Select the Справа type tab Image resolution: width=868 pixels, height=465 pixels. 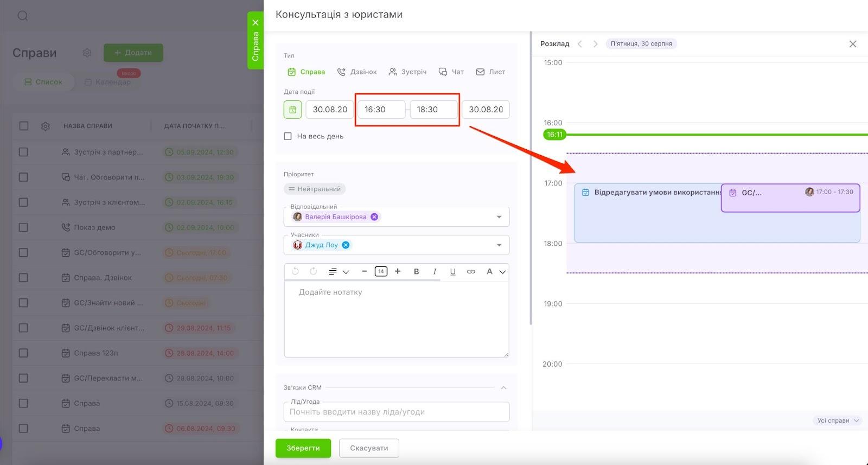306,72
